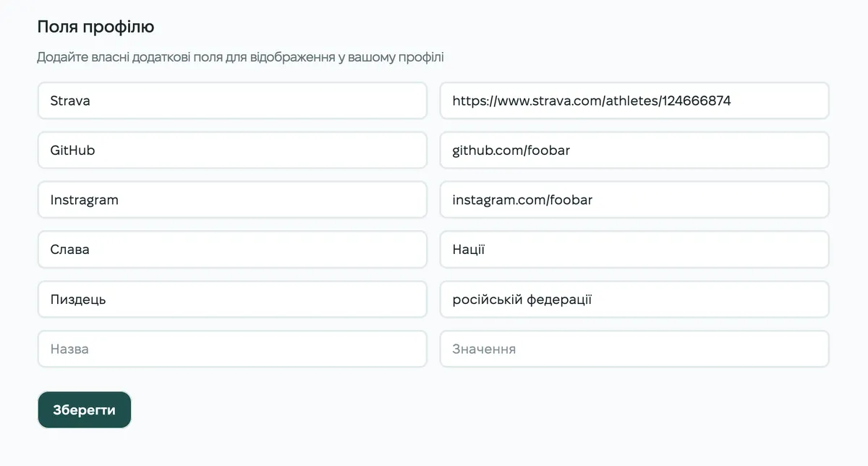Click the Поля профілю heading

click(x=95, y=27)
